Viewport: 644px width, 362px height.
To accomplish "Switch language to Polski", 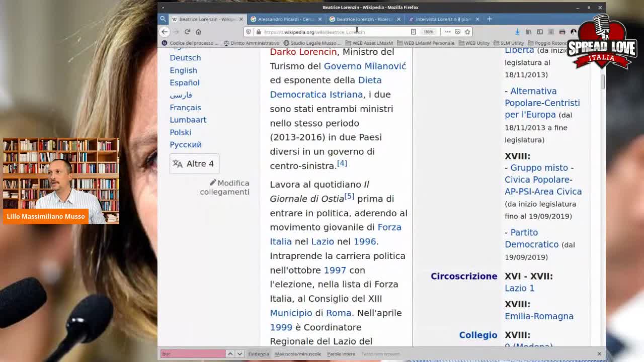I will 180,132.
